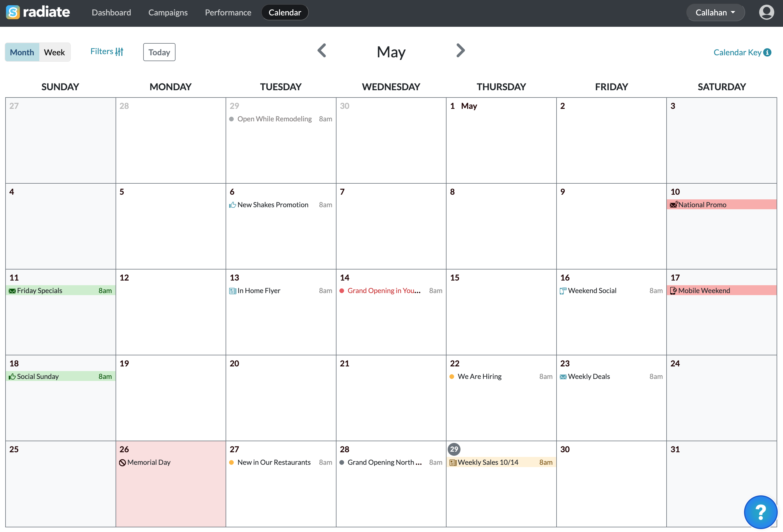Click the Weekly Sales newspaper icon
This screenshot has height=532, width=783.
(453, 463)
